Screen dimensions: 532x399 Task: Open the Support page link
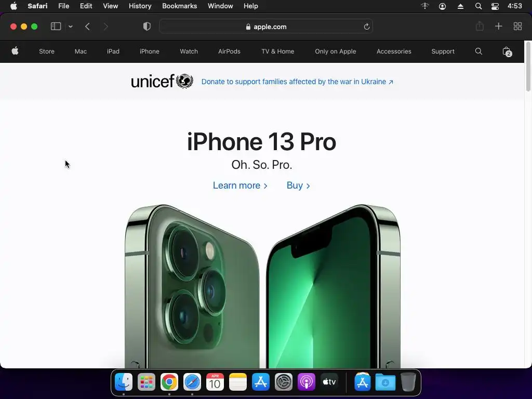(443, 51)
